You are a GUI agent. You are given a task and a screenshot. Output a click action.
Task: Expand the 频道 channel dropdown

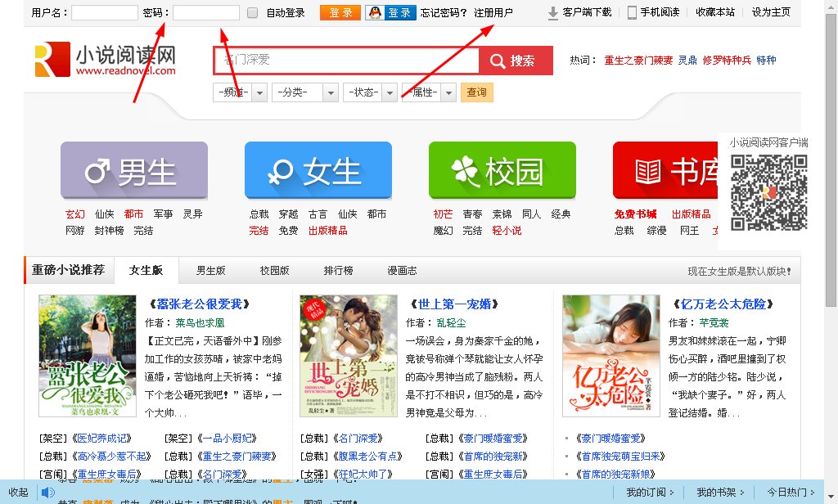click(x=259, y=92)
